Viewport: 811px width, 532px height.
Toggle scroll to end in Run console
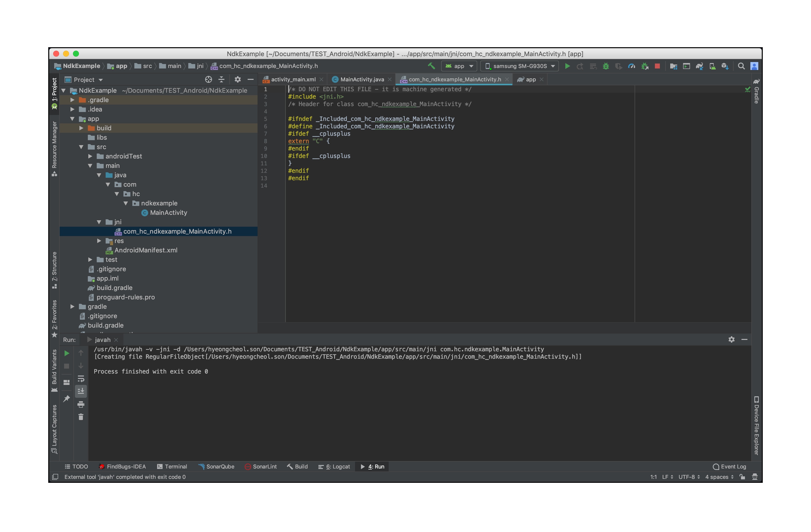pos(81,391)
